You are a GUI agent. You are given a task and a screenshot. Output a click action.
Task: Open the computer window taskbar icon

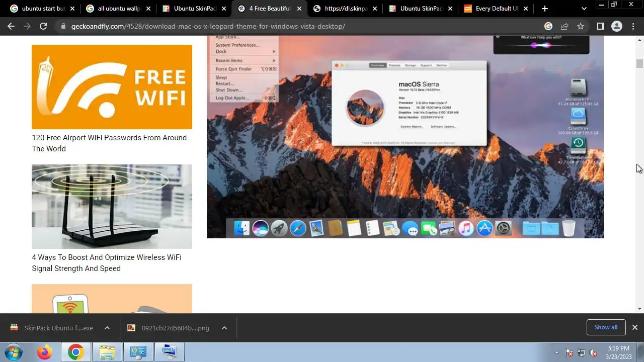[169, 352]
